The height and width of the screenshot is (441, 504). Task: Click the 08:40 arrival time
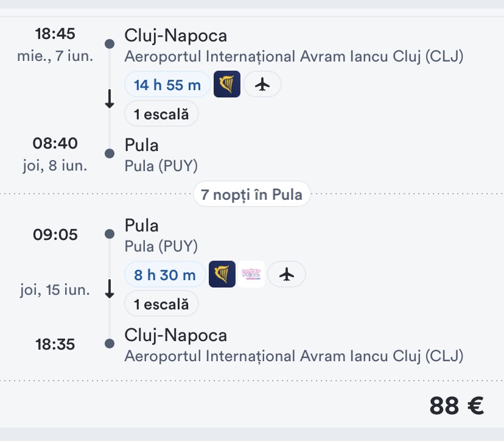coord(55,144)
